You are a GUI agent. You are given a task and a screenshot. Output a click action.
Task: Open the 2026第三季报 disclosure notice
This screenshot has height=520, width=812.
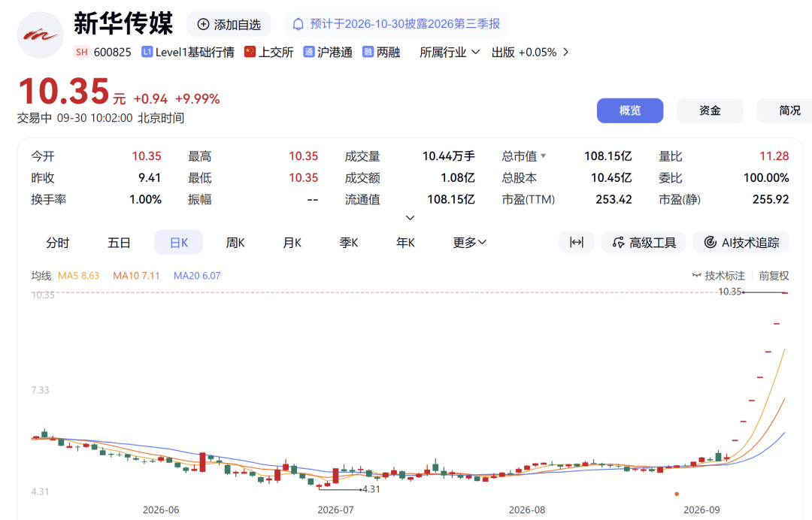click(396, 24)
